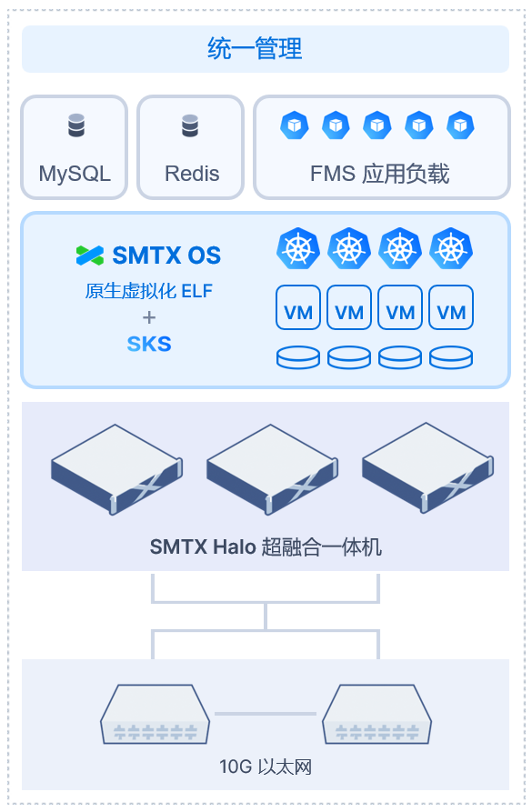This screenshot has width=532, height=812.
Task: Click the third storage disk icon
Action: (400, 357)
